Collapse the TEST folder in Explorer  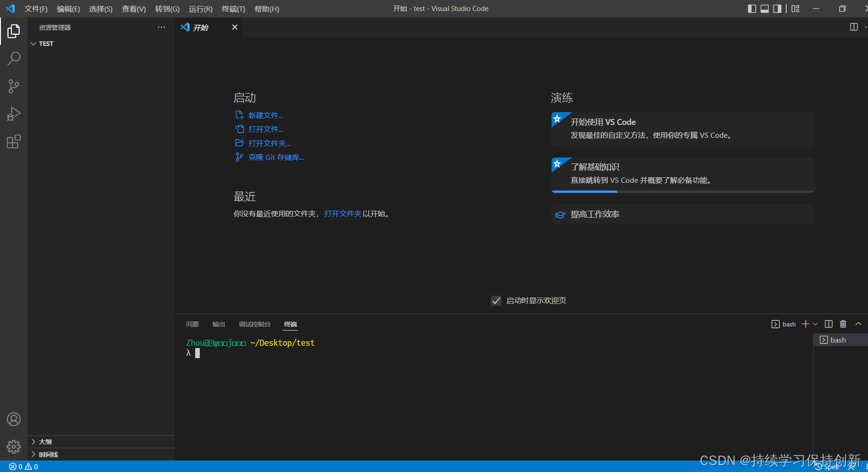[34, 43]
